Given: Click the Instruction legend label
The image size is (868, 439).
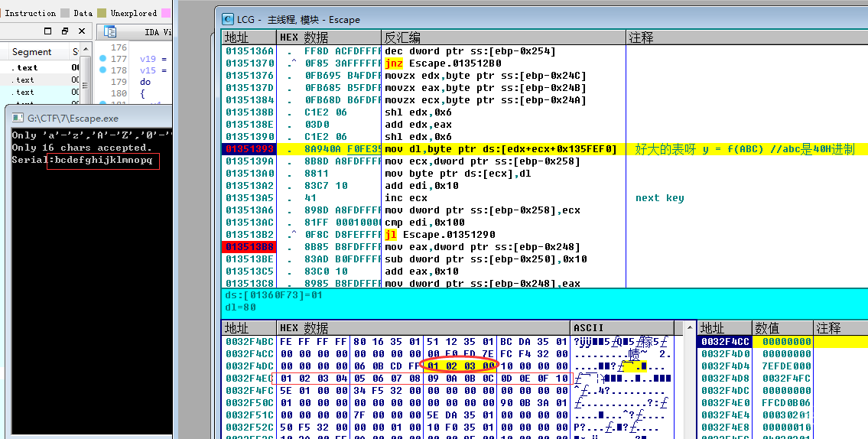Looking at the screenshot, I should point(31,13).
